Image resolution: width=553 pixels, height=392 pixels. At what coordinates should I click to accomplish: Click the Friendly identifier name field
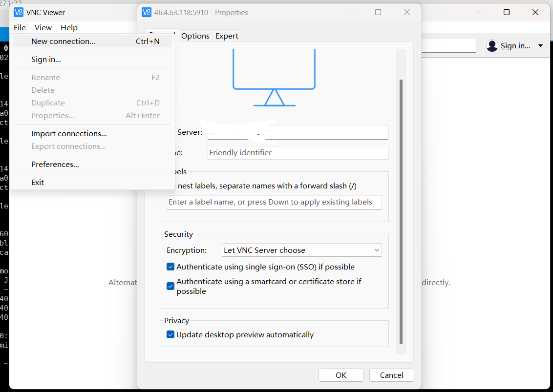pos(298,153)
